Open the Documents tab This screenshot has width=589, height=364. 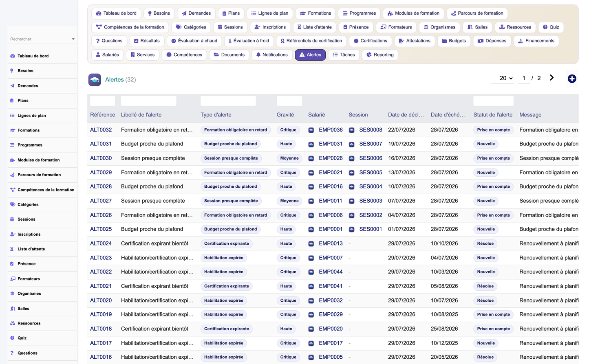pos(229,55)
